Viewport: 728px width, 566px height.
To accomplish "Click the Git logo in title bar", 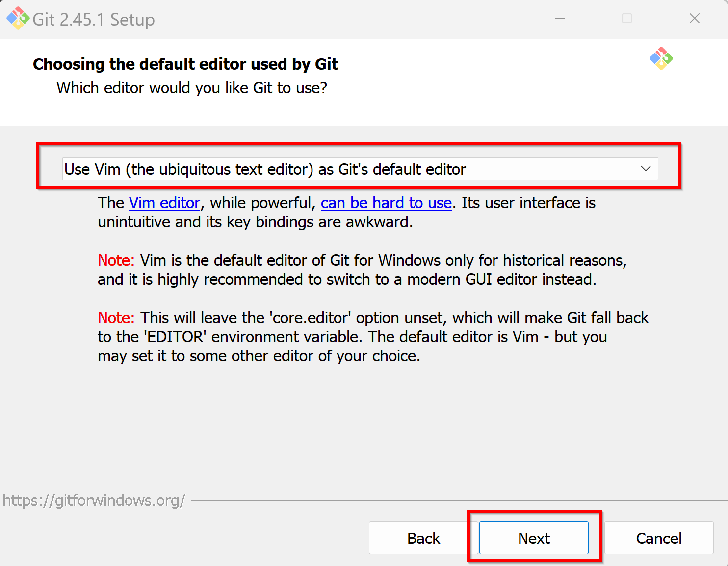I will point(18,19).
